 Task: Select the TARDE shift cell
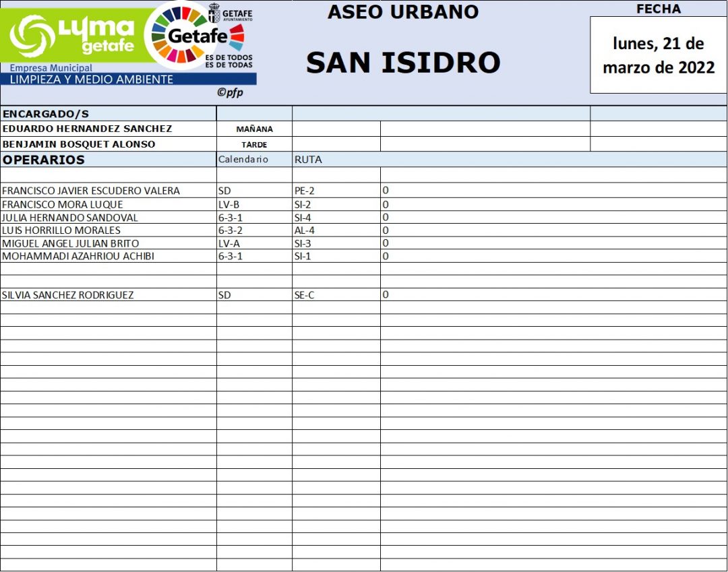coord(254,145)
